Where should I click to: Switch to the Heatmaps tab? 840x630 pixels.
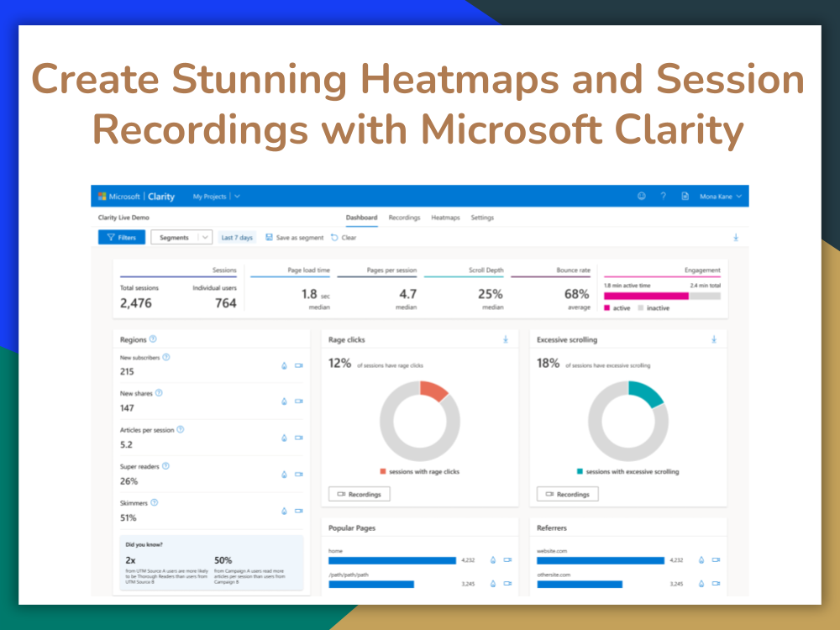[x=445, y=218]
